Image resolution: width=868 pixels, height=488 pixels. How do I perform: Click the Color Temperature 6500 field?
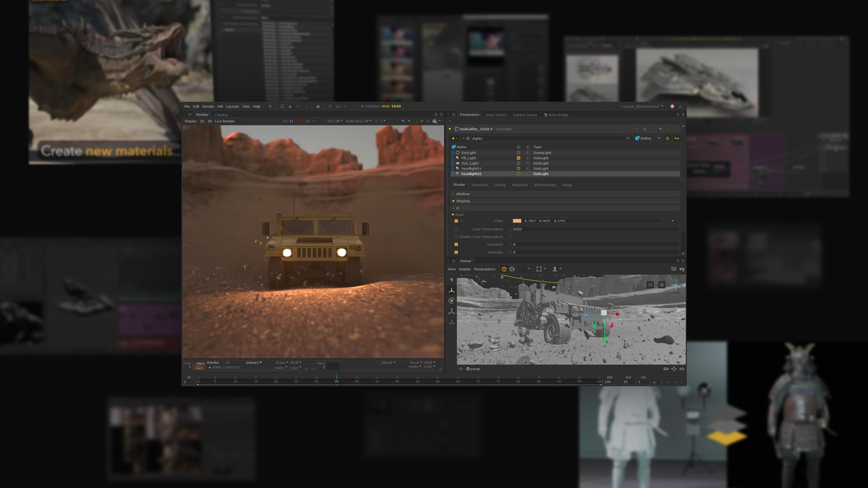coord(595,229)
